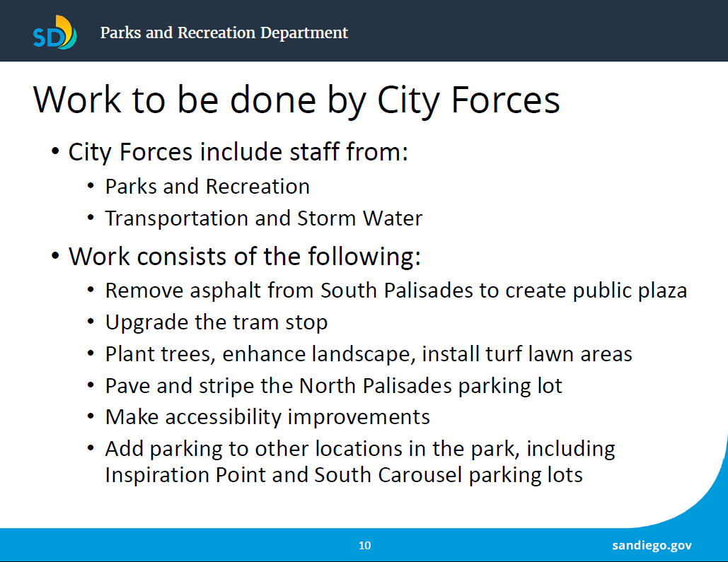Click the line Add parking to other locations
The width and height of the screenshot is (728, 562).
pyautogui.click(x=360, y=449)
